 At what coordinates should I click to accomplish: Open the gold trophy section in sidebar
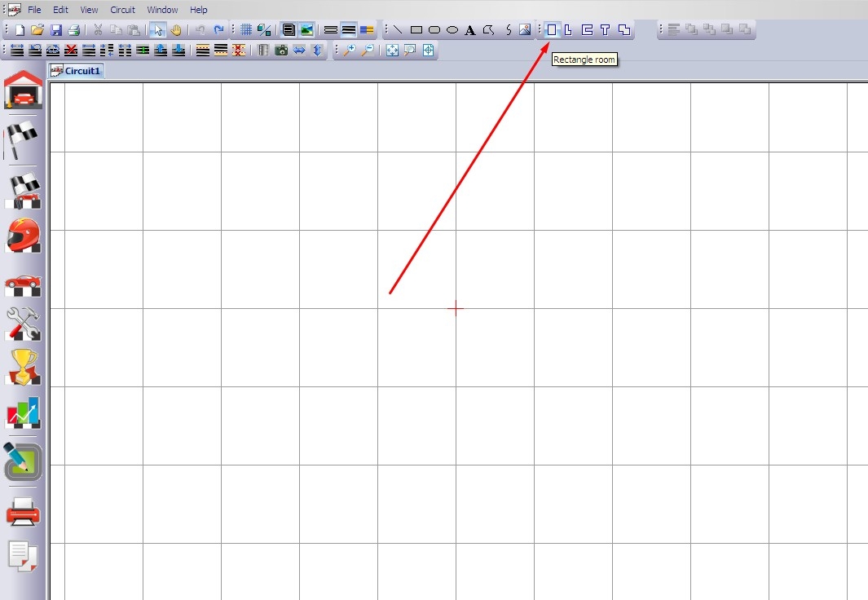[x=23, y=368]
